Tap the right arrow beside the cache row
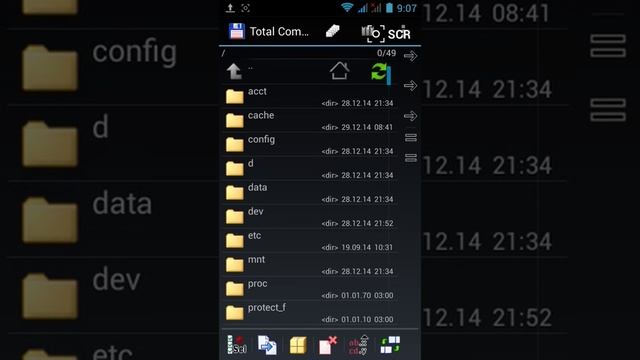 [x=410, y=116]
